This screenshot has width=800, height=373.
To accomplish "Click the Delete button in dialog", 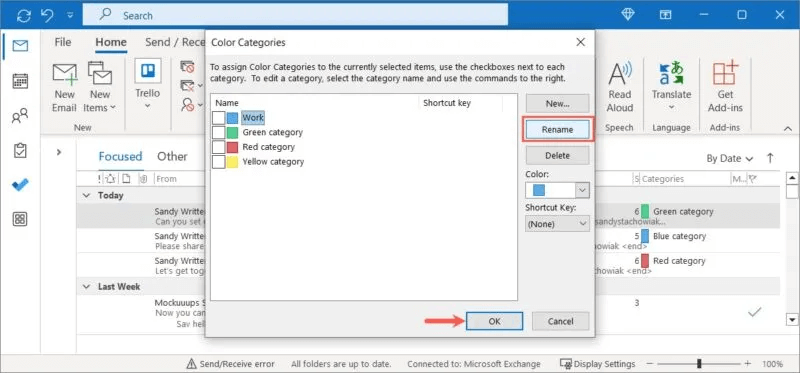I will pyautogui.click(x=557, y=156).
